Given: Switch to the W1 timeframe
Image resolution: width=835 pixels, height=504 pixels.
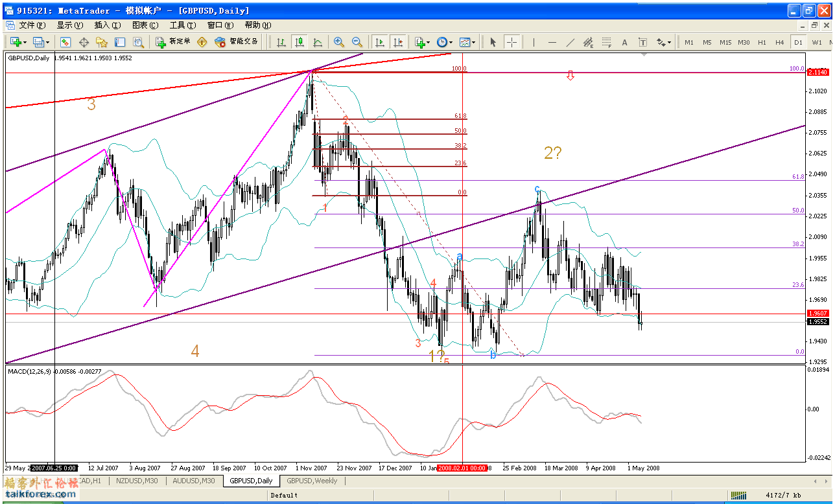Looking at the screenshot, I should [x=817, y=42].
